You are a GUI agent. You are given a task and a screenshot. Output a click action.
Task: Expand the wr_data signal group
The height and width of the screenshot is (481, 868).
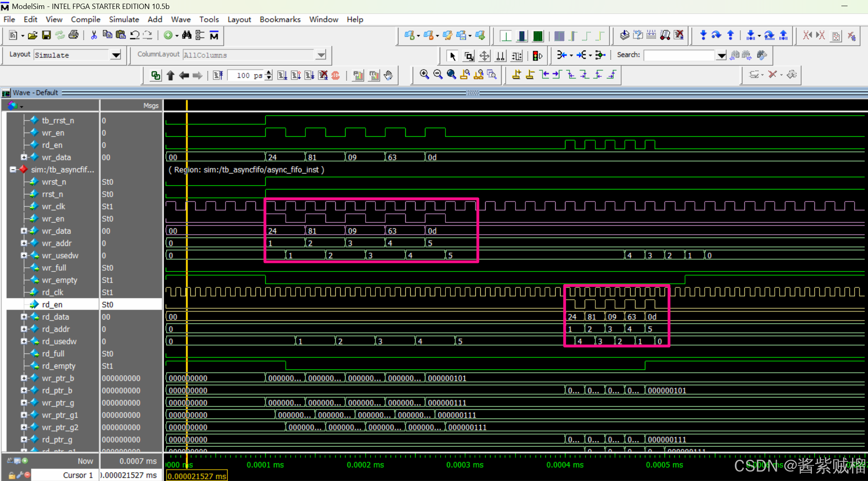point(24,157)
